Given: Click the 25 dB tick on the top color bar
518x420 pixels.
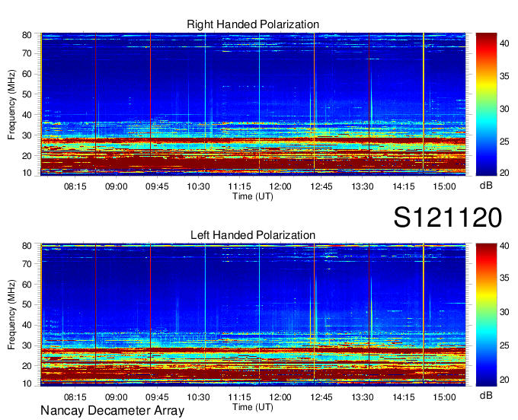Looking at the screenshot, I should pyautogui.click(x=504, y=142).
